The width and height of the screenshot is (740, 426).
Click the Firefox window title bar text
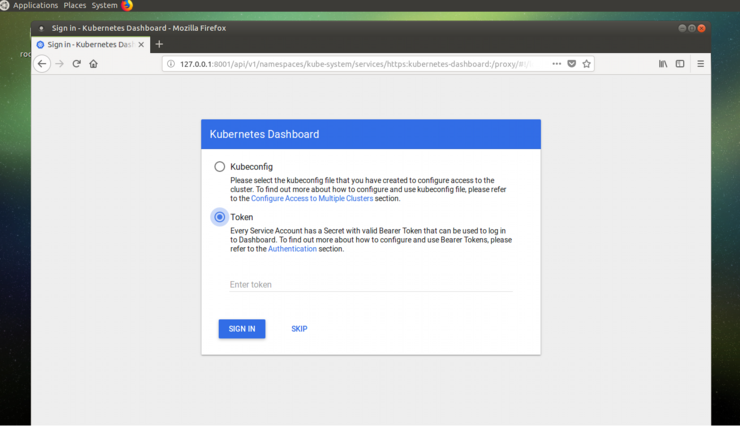tap(139, 28)
